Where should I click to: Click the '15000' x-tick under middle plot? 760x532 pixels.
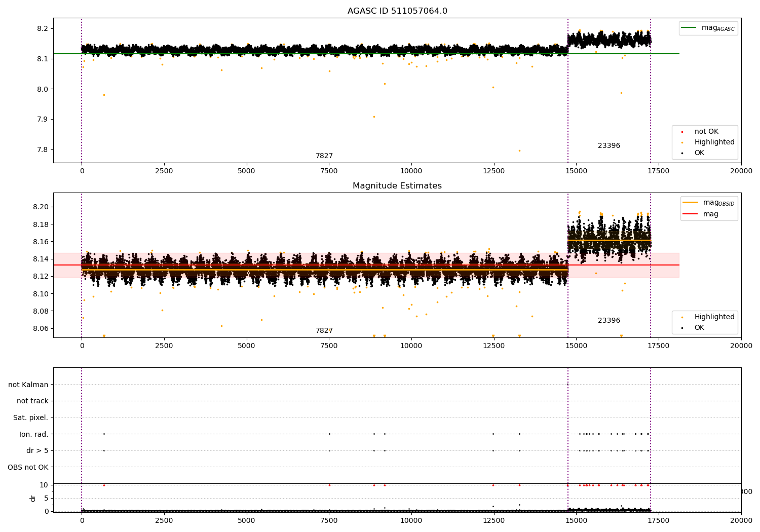click(x=576, y=346)
